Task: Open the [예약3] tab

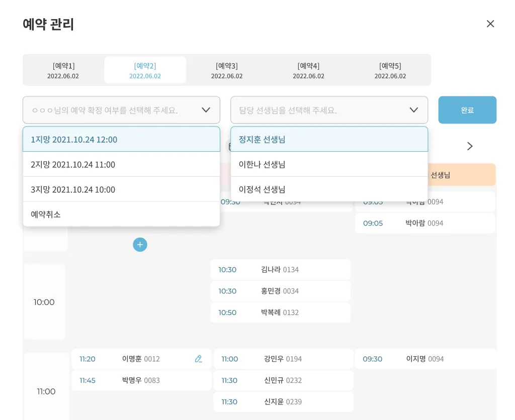Action: coord(227,70)
